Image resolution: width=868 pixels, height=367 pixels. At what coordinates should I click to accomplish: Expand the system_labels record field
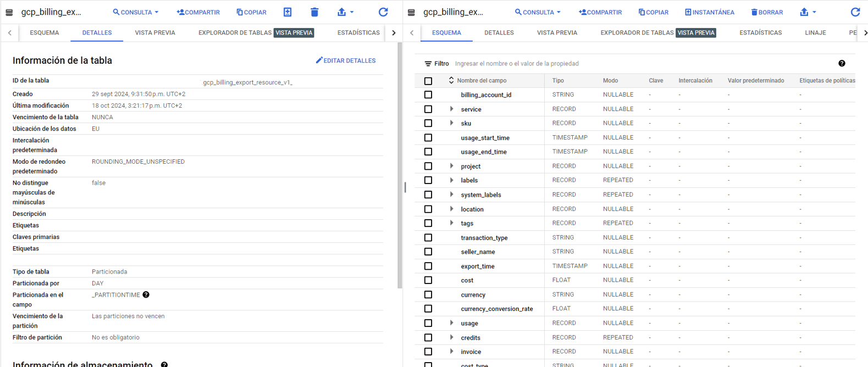pyautogui.click(x=452, y=194)
